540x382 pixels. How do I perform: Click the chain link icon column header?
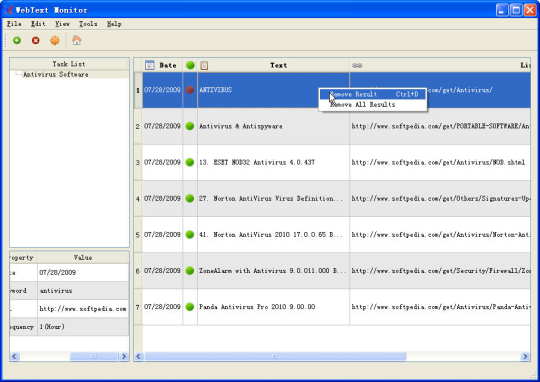(357, 65)
